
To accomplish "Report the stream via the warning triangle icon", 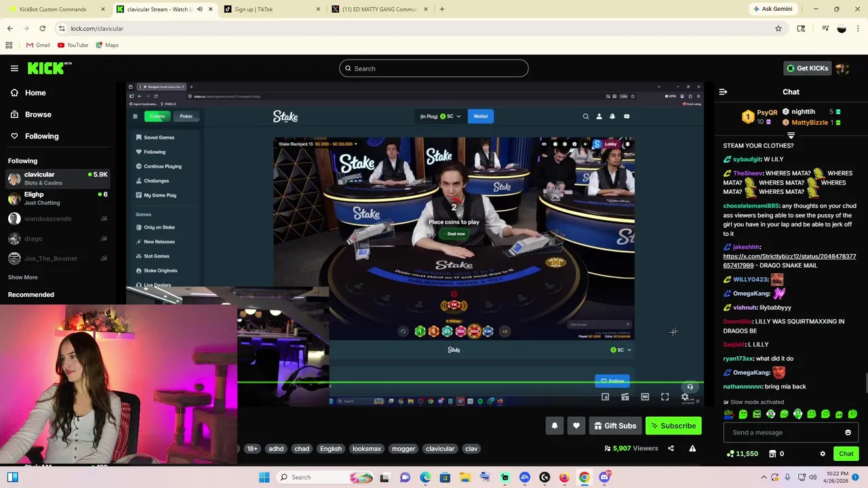I will tap(692, 448).
